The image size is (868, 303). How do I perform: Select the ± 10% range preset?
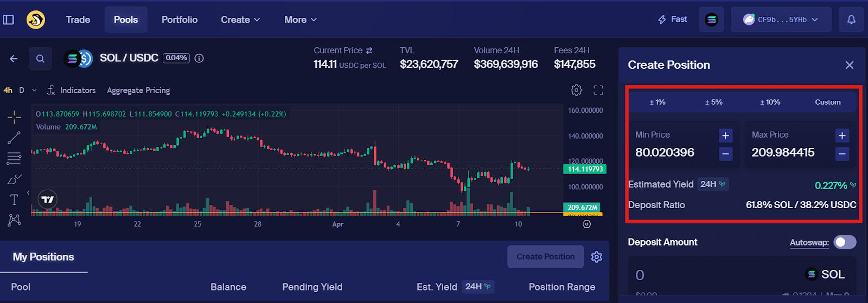pyautogui.click(x=770, y=102)
